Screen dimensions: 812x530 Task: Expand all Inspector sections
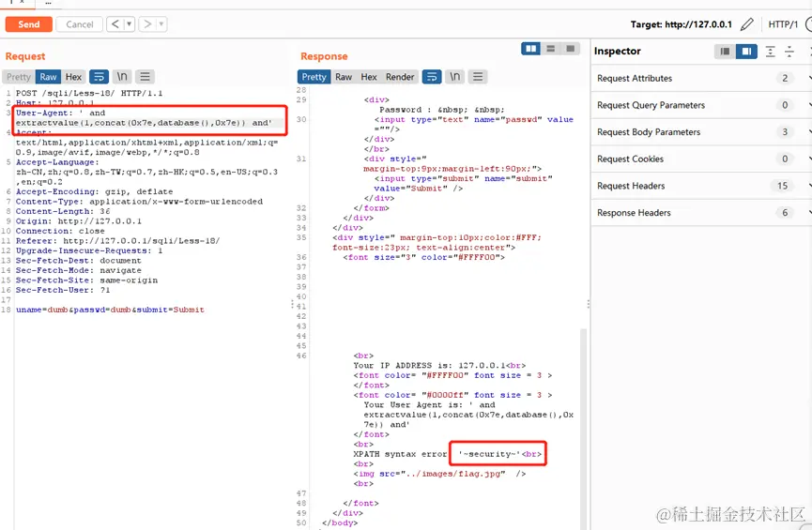click(770, 52)
